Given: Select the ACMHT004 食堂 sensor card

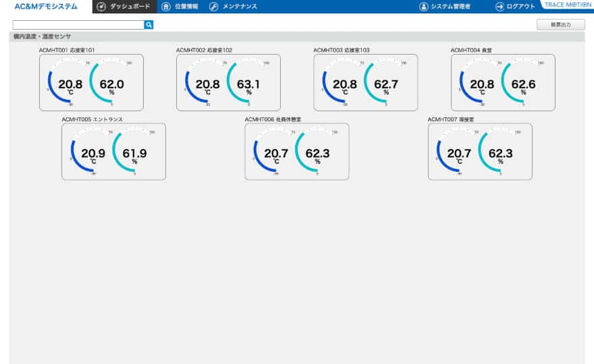Looking at the screenshot, I should (x=503, y=82).
